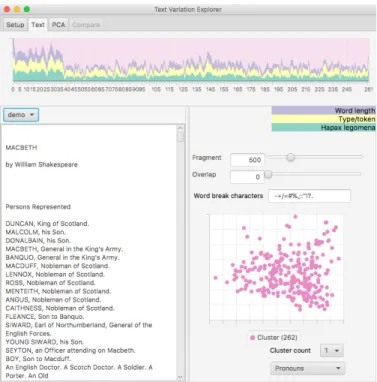Viewport: 377px width, 382px height.
Task: Click 'ROSS, Nobleman of Scotland.' line
Action: [50, 283]
